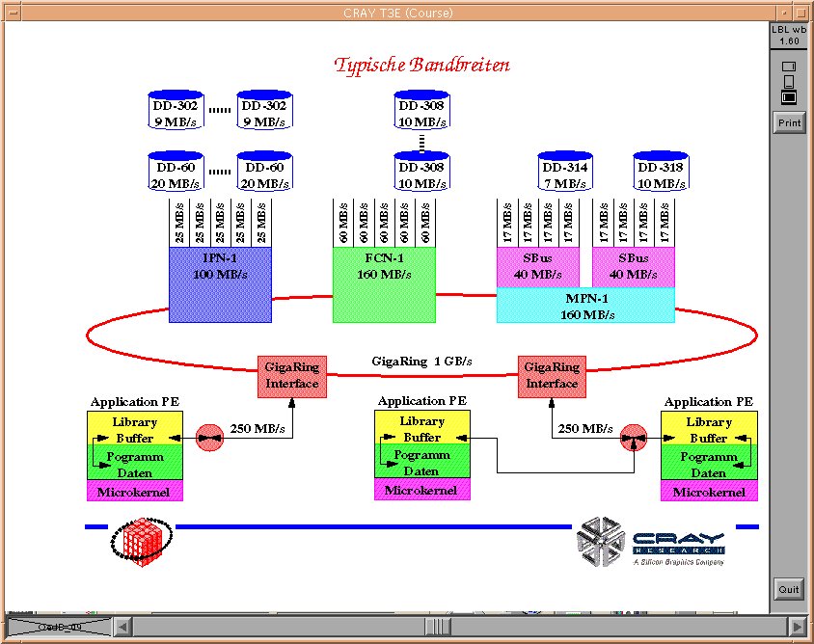
Task: Click the Quit button
Action: pyautogui.click(x=789, y=589)
